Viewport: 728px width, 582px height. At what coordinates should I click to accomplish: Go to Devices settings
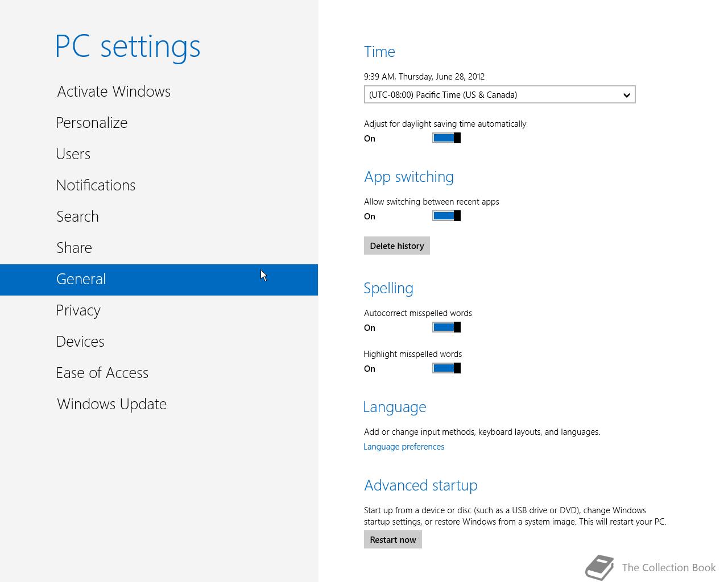tap(159, 342)
